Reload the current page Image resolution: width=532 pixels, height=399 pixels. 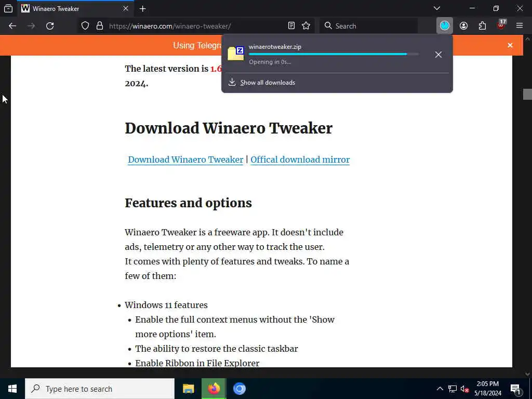point(50,26)
